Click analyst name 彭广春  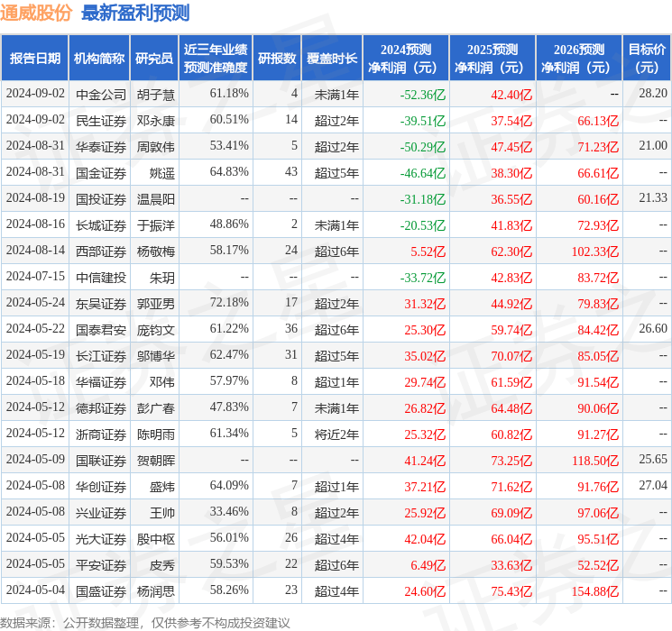pyautogui.click(x=155, y=407)
